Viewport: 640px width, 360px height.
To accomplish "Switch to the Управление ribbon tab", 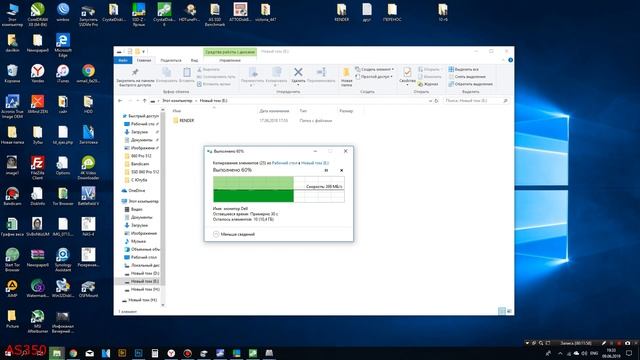I will (x=230, y=60).
